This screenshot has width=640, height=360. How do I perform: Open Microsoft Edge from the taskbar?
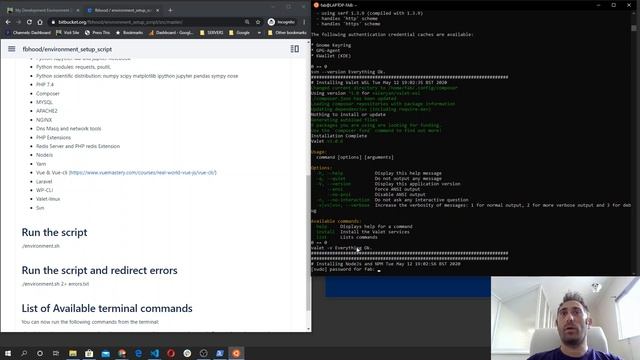pos(138,353)
